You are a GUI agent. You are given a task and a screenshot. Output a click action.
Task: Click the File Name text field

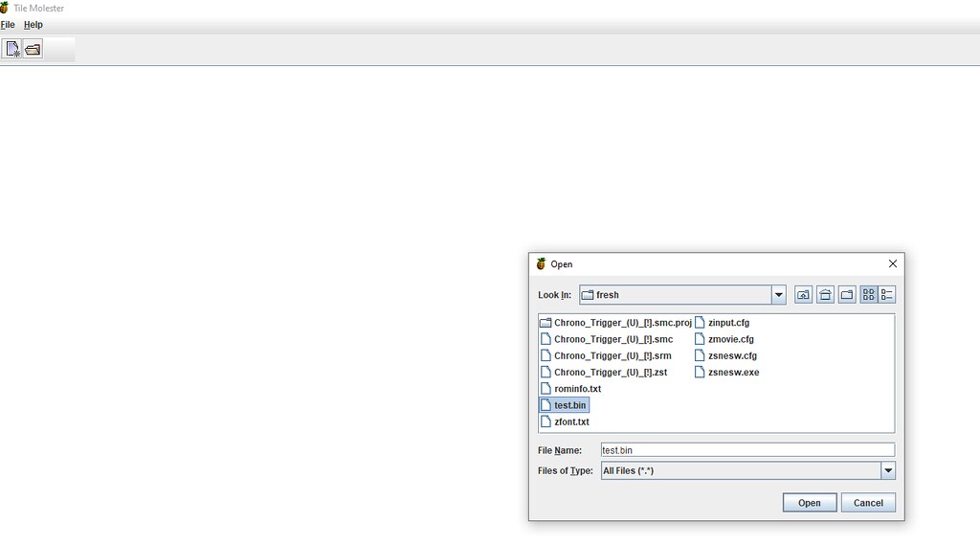746,450
